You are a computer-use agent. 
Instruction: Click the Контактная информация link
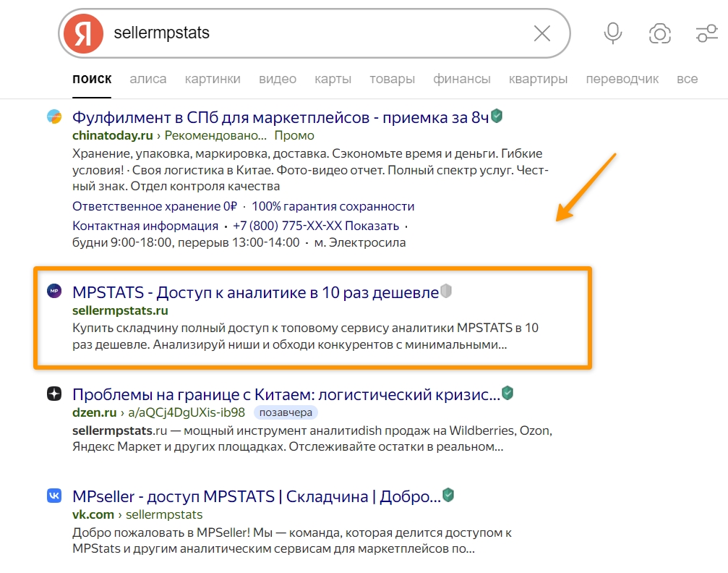click(145, 226)
